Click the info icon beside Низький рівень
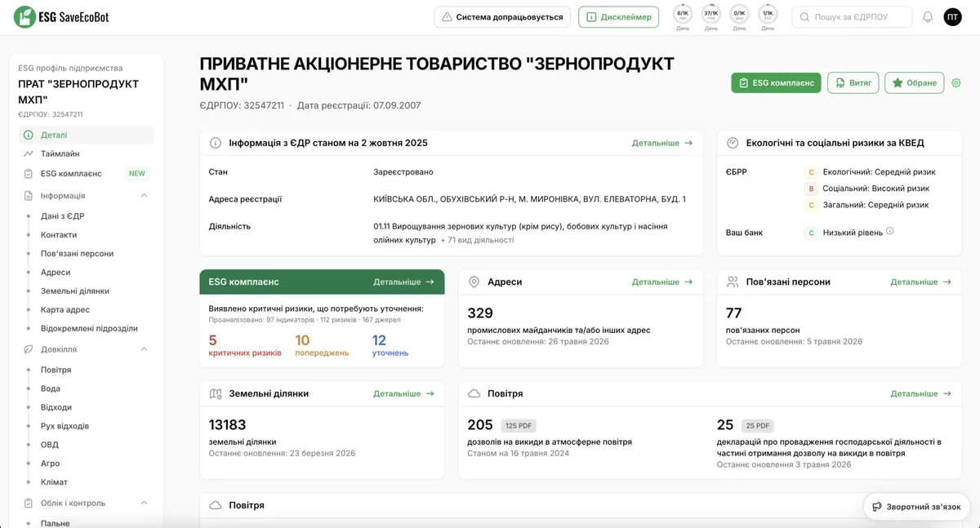The height and width of the screenshot is (528, 980). 890,232
